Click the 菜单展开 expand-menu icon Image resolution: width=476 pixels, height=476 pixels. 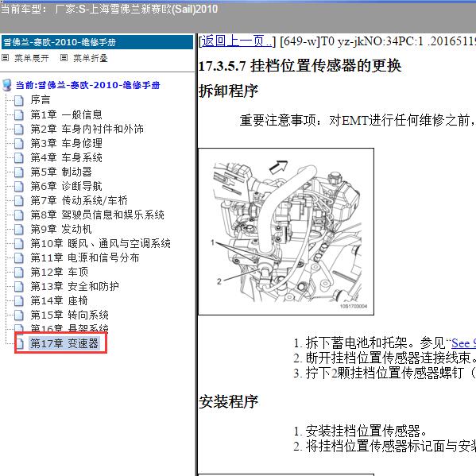[x=5, y=58]
